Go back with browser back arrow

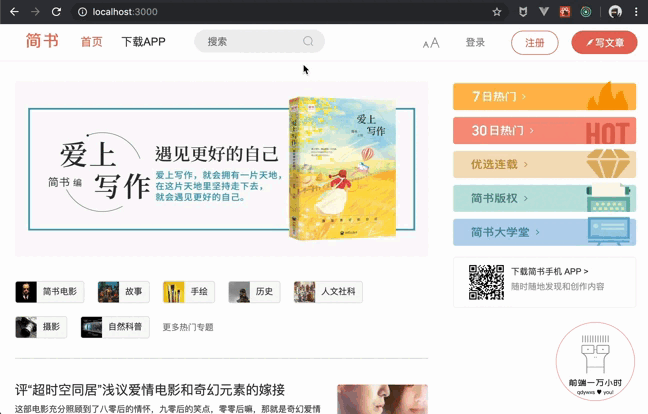[x=14, y=12]
